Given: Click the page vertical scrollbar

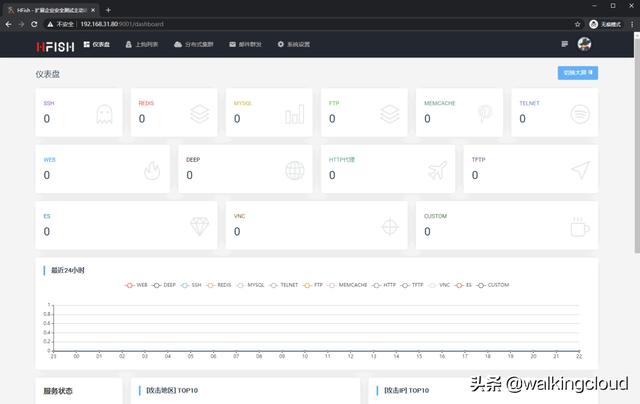Looking at the screenshot, I should coord(637,143).
